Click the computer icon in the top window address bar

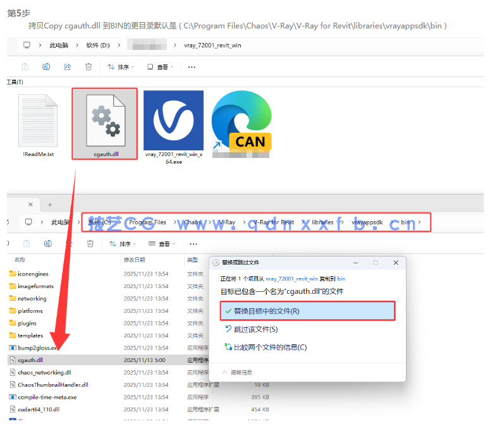[27, 45]
